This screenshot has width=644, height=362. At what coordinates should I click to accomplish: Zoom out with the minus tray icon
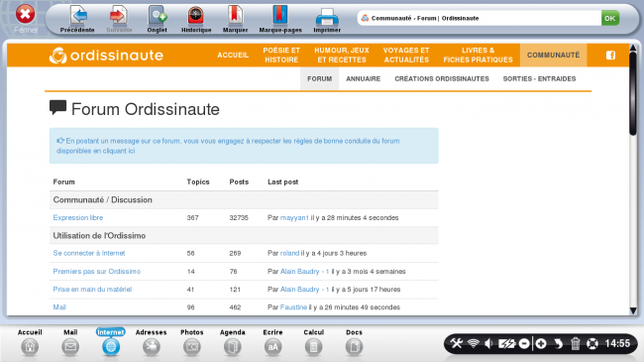[x=524, y=343]
